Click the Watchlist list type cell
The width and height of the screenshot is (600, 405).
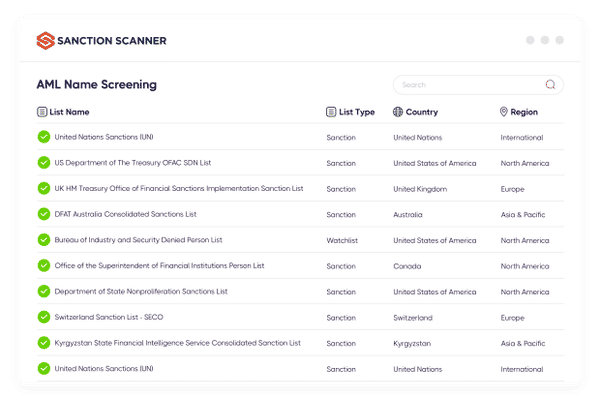pyautogui.click(x=342, y=240)
